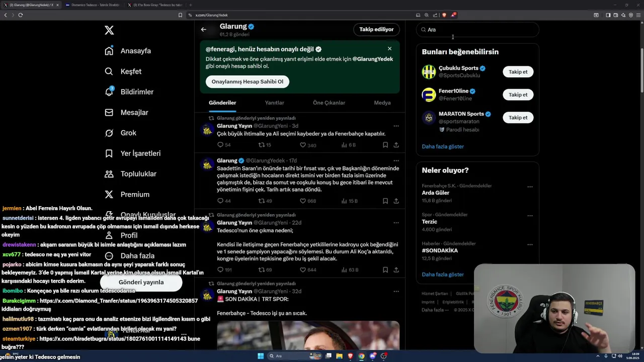
Task: Open the Arda Güler trending topic
Action: point(436,193)
